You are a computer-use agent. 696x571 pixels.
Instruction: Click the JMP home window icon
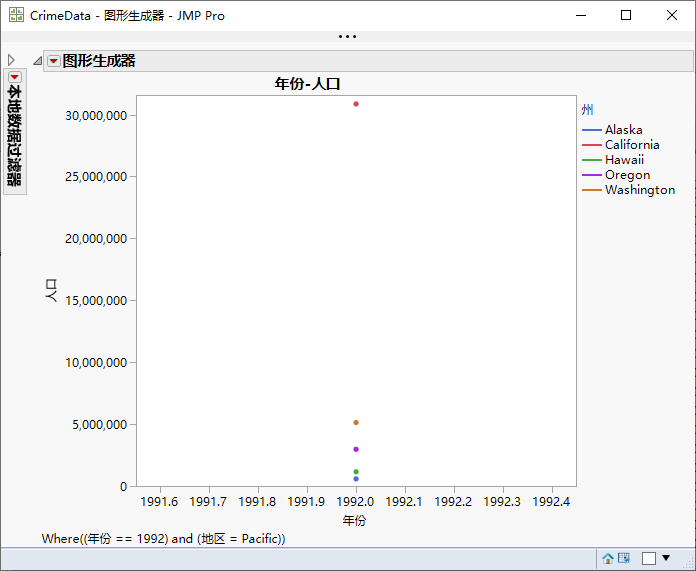pyautogui.click(x=608, y=558)
